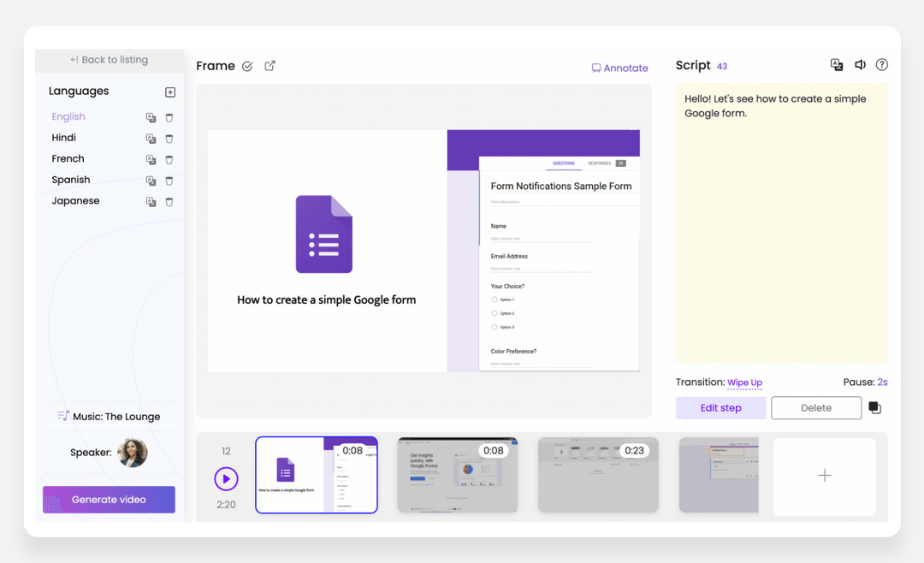924x563 pixels.
Task: Click translate icon in Japanese row
Action: (151, 202)
